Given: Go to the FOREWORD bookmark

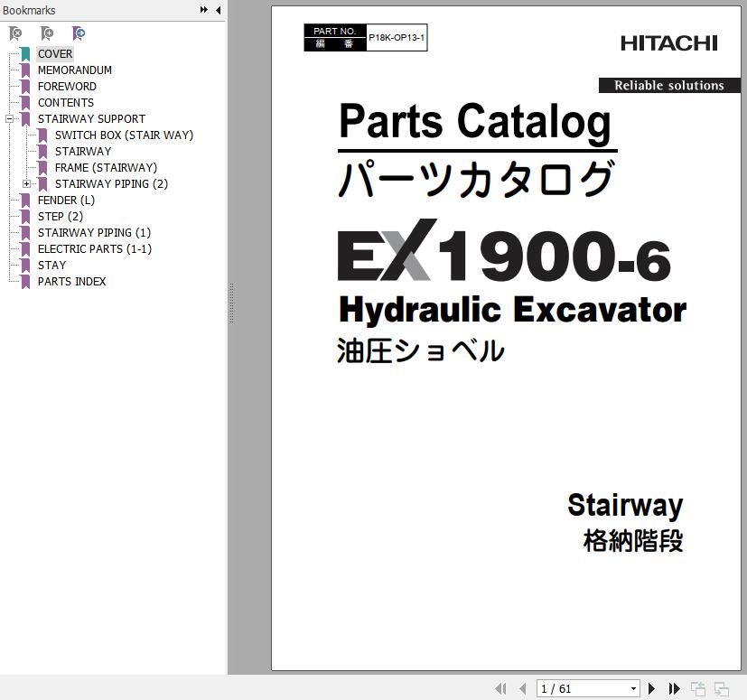Looking at the screenshot, I should click(67, 86).
